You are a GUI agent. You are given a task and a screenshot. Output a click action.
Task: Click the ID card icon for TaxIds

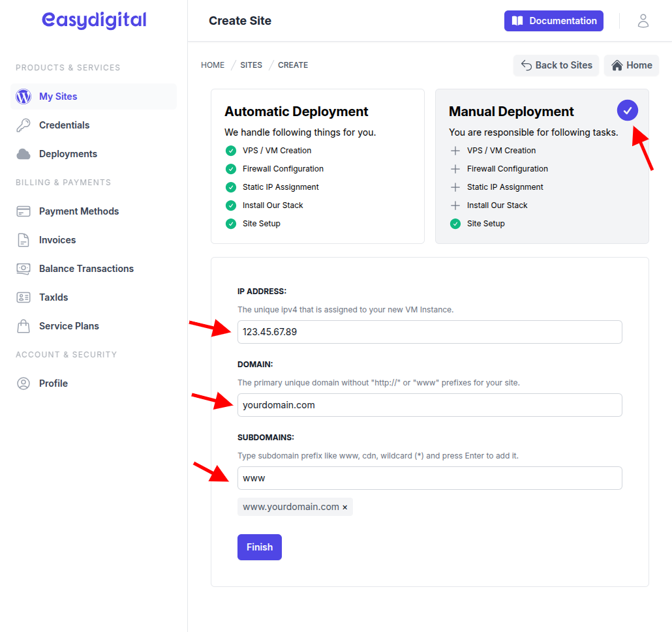[x=23, y=297]
